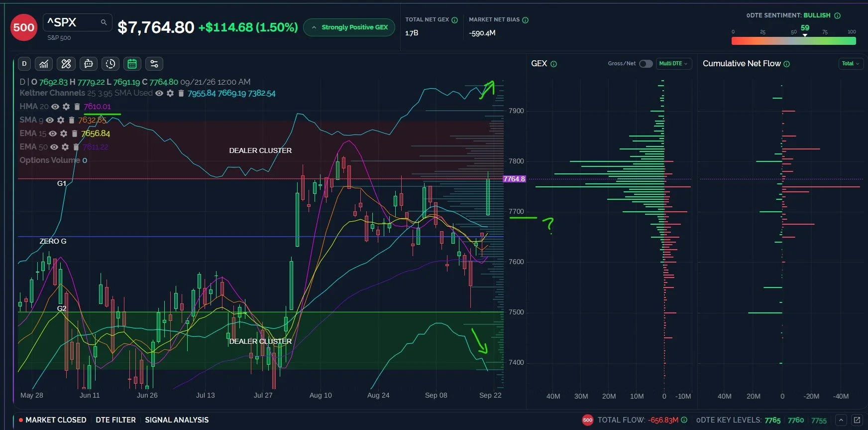Click the Total Net GEX info icon
Screen dimensions: 868x430
pos(454,20)
